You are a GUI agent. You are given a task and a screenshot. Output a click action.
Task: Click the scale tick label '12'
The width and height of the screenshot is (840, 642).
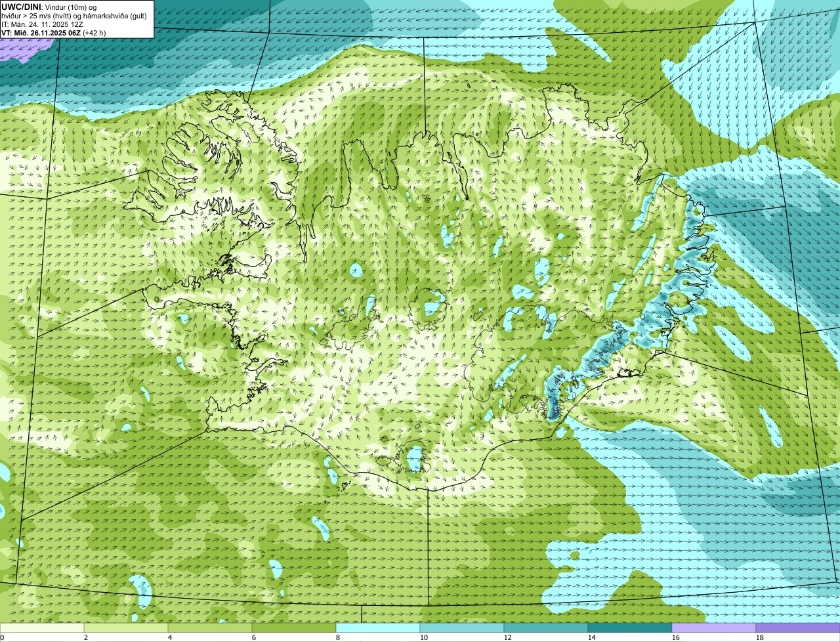[508, 637]
